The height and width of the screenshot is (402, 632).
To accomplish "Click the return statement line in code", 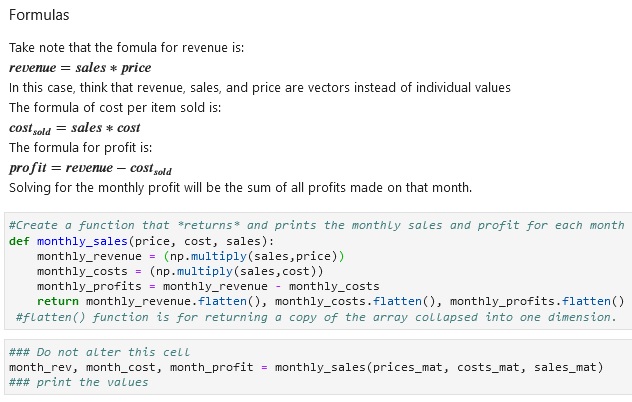I will (331, 301).
